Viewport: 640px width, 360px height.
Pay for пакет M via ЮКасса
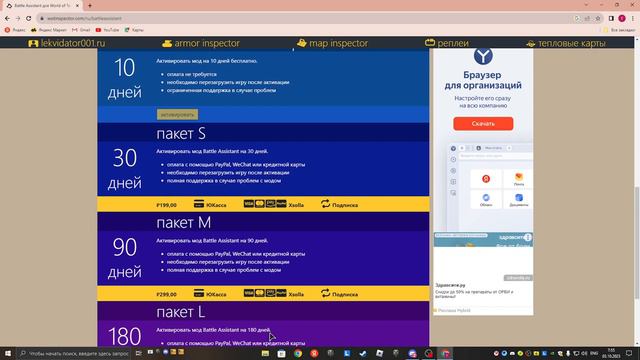pos(210,293)
